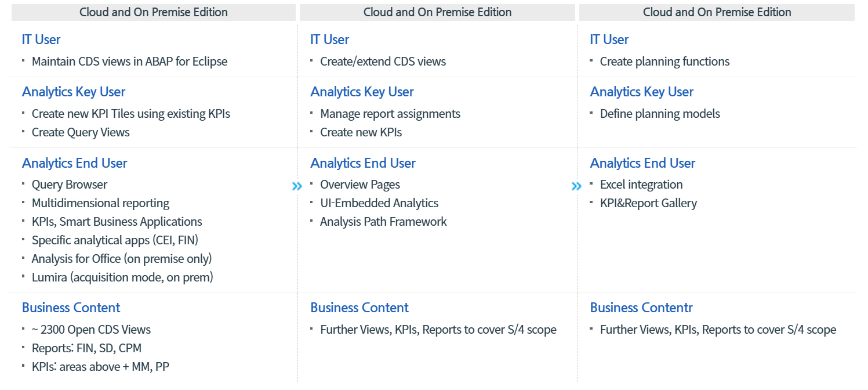Click 'KPIs, Smart Business Applications'
Image resolution: width=868 pixels, height=390 pixels.
coord(117,222)
